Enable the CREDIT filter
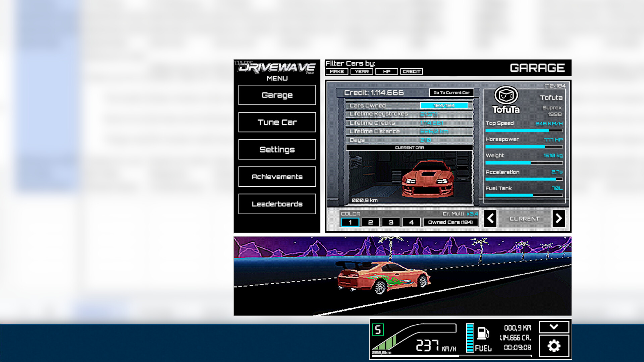This screenshot has width=644, height=362. click(412, 71)
